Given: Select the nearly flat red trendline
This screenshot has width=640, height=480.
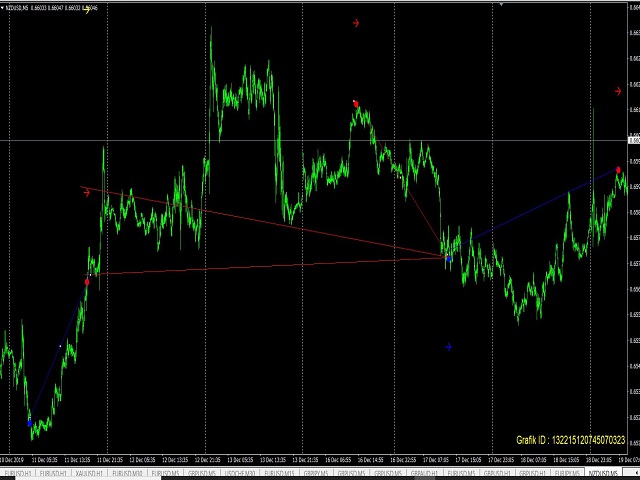Looking at the screenshot, I should coord(265,266).
